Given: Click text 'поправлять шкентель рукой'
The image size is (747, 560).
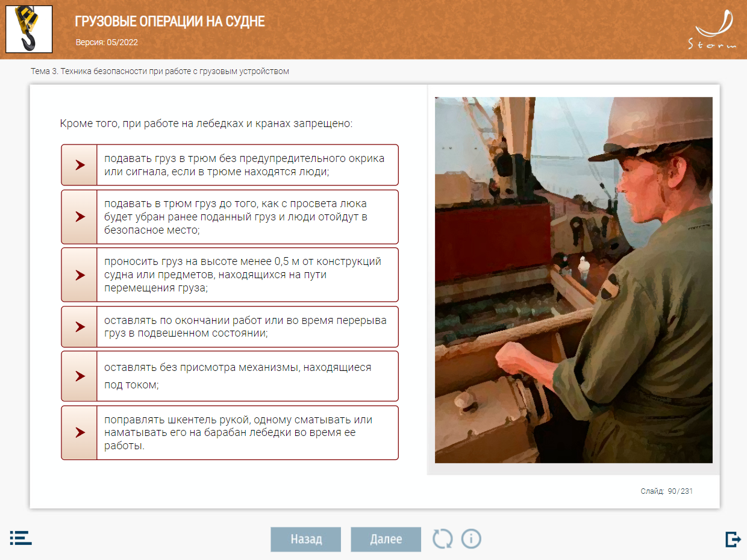Looking at the screenshot, I should 239,432.
